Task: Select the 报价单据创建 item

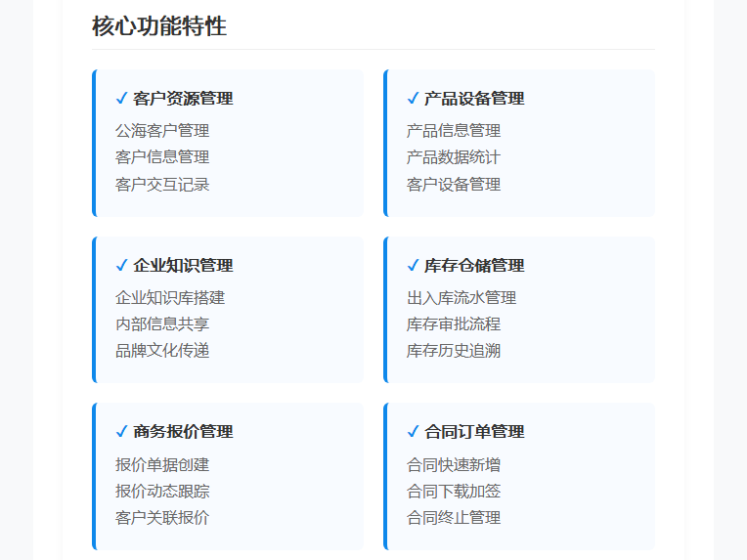Action: (x=162, y=465)
